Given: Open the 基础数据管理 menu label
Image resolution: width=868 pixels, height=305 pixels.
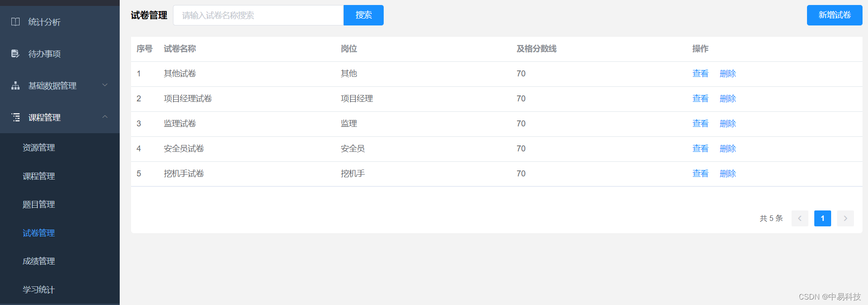Looking at the screenshot, I should (52, 85).
